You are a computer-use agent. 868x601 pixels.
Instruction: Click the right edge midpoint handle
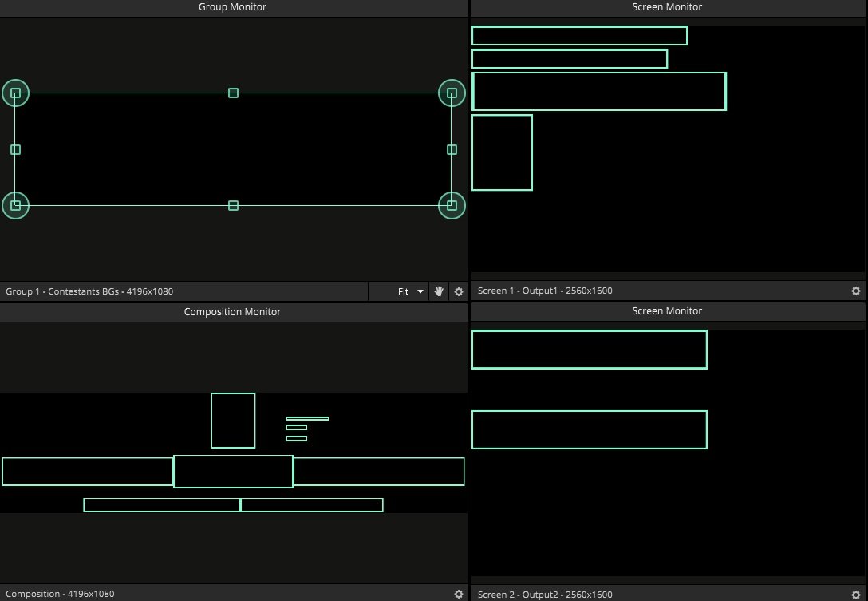[x=452, y=149]
